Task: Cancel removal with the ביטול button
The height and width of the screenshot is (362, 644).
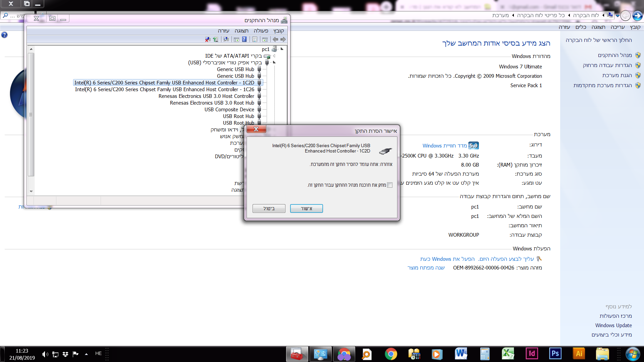Action: 269,208
